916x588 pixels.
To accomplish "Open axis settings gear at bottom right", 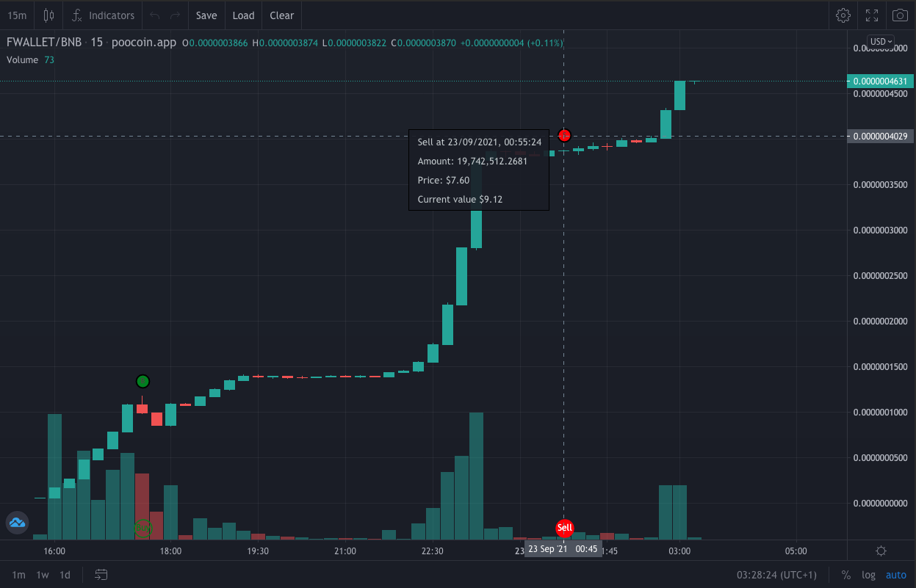I will [881, 551].
